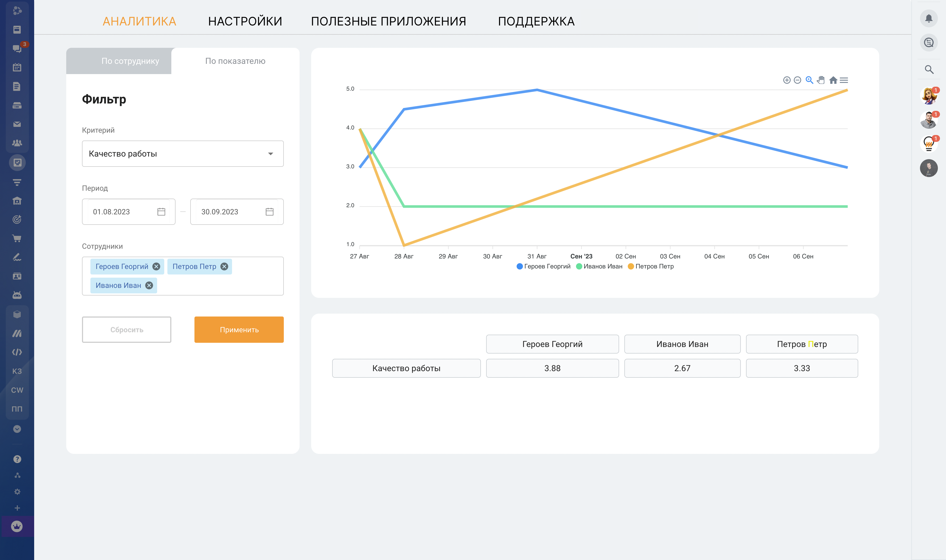Open end date calendar picker 30.09.2023
This screenshot has height=560, width=946.
[x=269, y=212]
